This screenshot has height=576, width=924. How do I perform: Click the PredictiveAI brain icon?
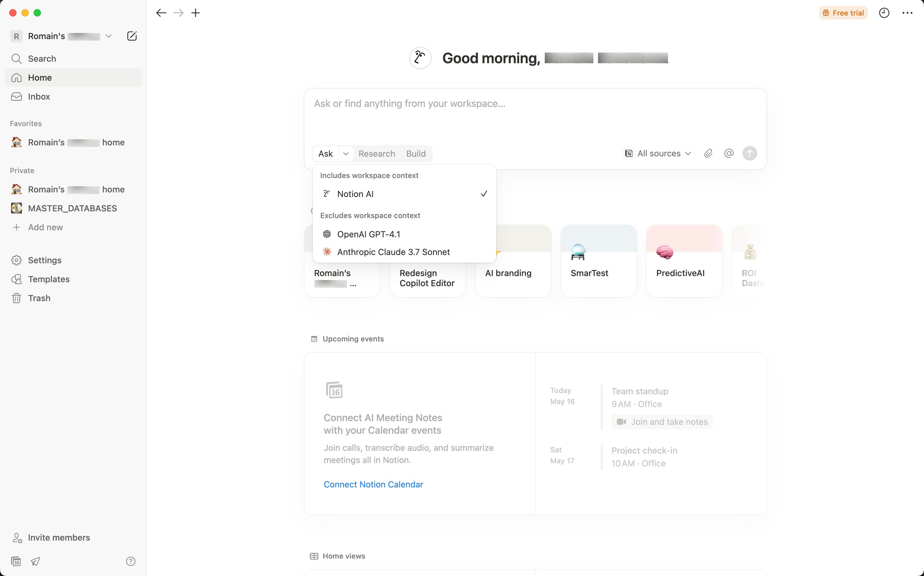(665, 252)
